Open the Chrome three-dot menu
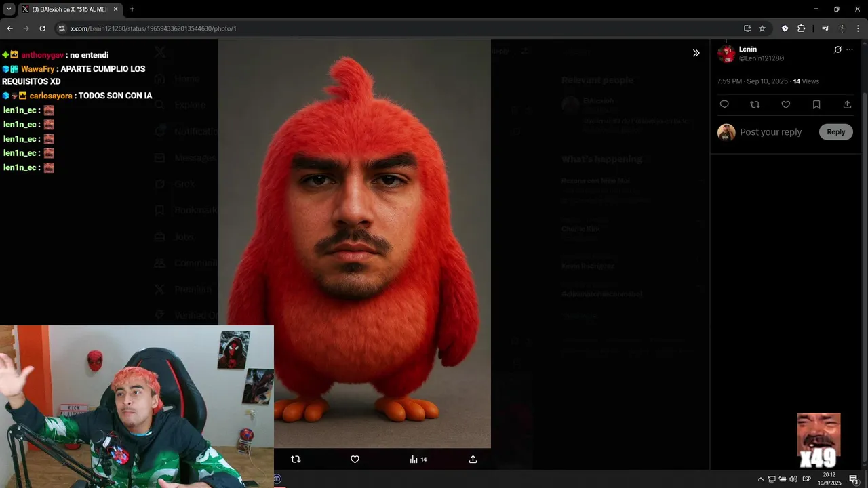Image resolution: width=868 pixels, height=488 pixels. point(858,28)
